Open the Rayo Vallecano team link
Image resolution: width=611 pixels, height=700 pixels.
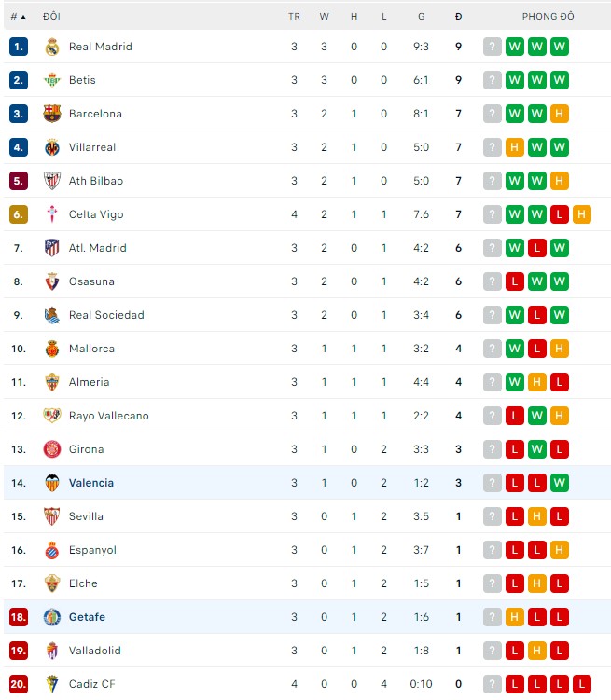point(108,416)
